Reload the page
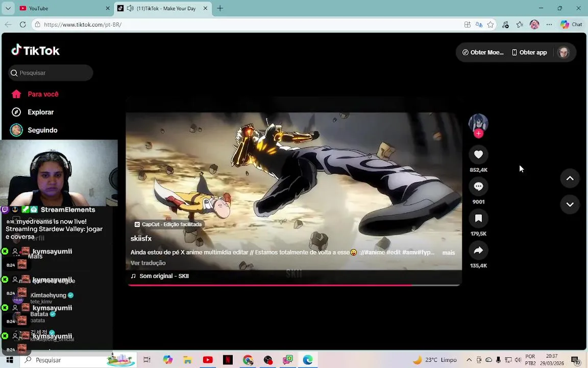Screen dimensions: 588x368 (x=23, y=25)
